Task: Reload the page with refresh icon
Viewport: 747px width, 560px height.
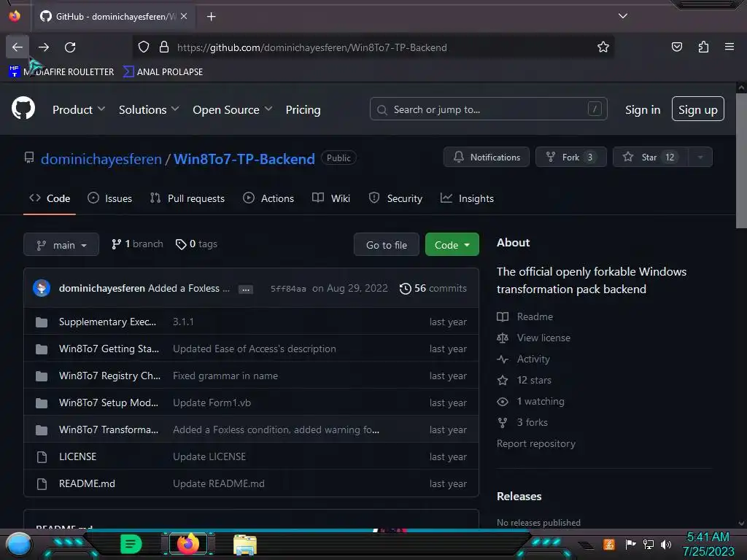Action: click(x=70, y=47)
